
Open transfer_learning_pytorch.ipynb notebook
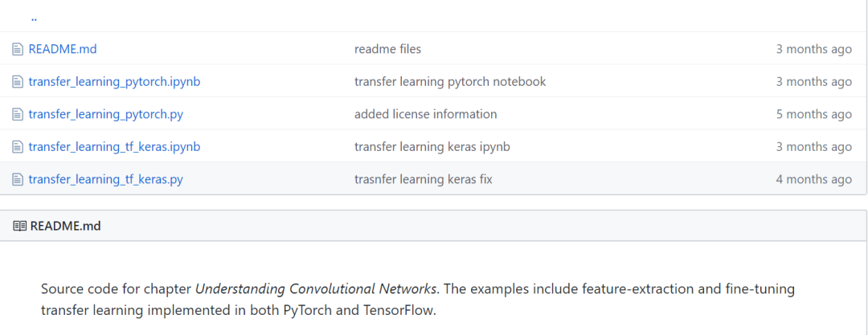[114, 82]
